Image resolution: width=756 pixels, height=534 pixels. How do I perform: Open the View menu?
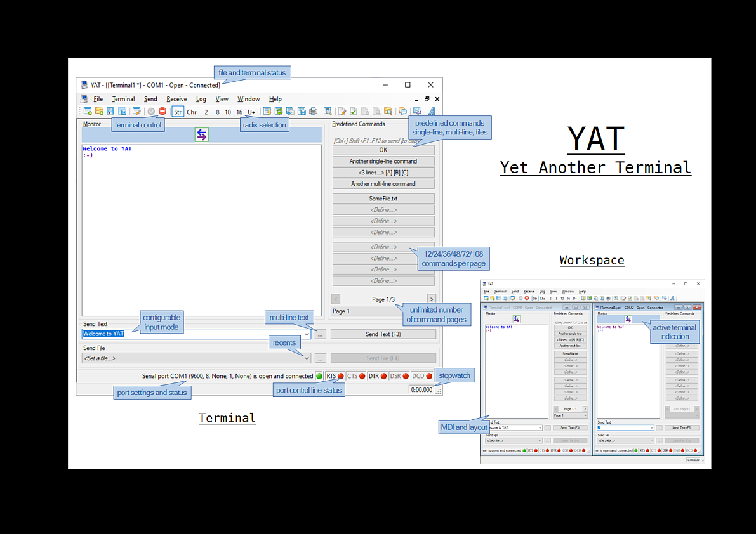point(222,99)
